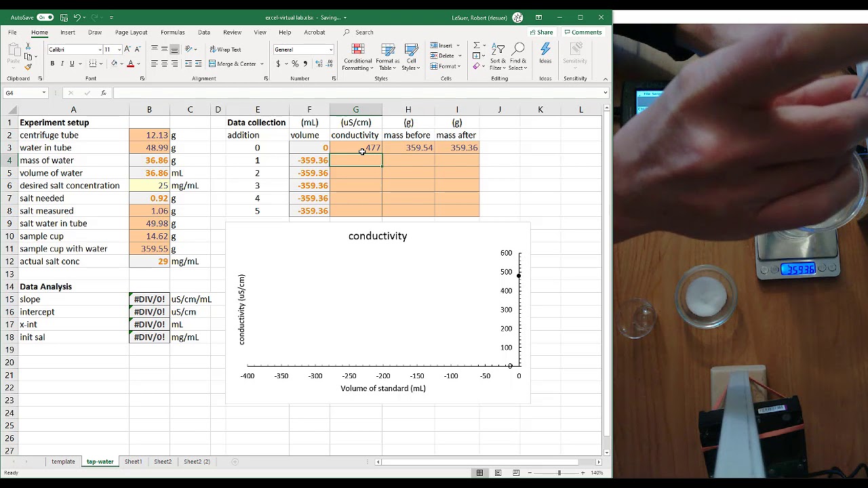Toggle the AutoSave switch

[x=45, y=18]
